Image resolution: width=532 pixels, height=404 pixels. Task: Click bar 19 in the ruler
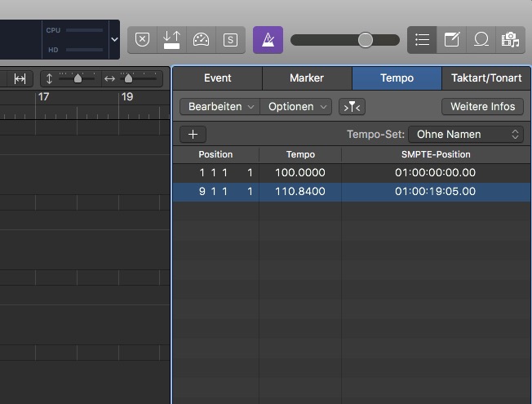127,97
